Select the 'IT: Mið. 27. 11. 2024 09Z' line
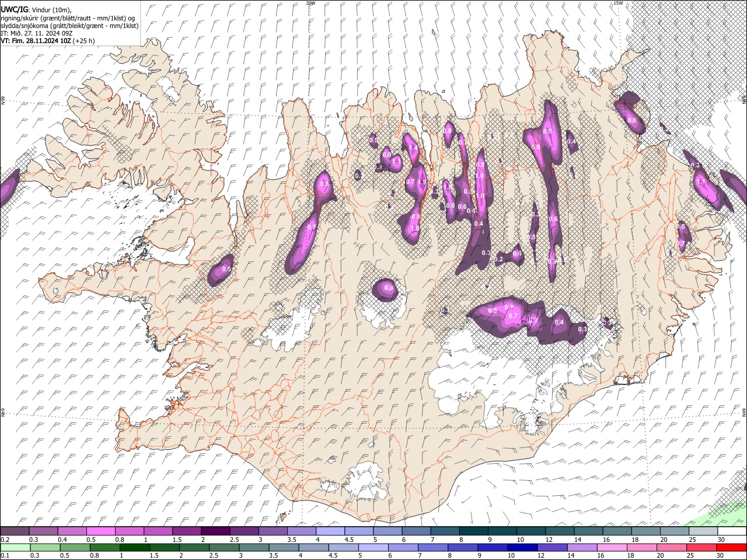Screen dimensions: 747x560 36,33
